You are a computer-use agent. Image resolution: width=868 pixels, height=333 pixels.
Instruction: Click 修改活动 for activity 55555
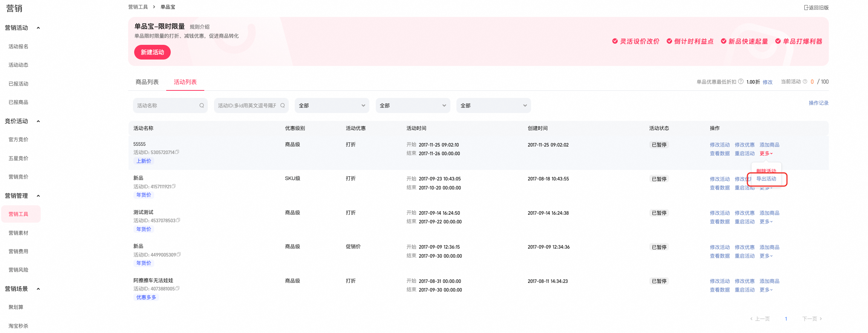tap(720, 145)
